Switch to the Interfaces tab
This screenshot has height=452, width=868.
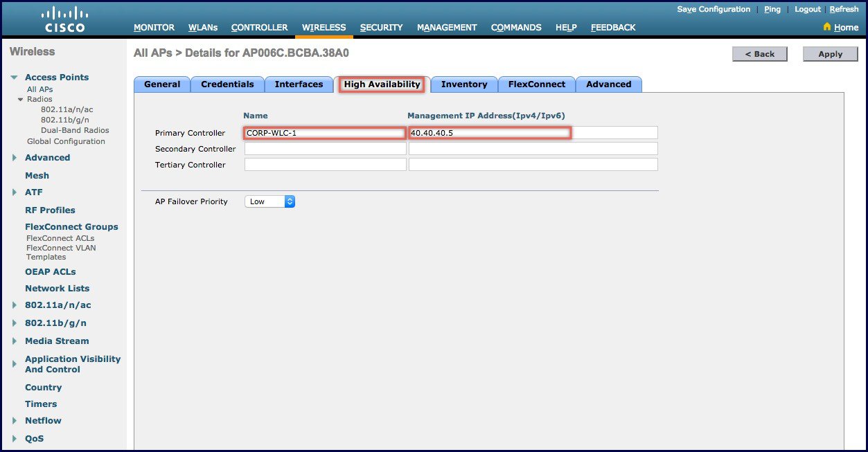(299, 84)
